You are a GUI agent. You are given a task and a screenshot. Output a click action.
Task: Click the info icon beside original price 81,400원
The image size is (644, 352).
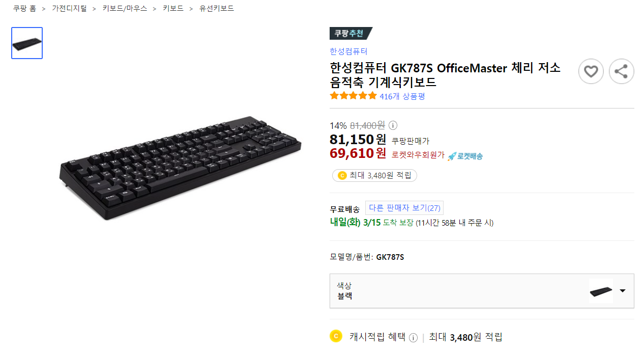pos(392,125)
